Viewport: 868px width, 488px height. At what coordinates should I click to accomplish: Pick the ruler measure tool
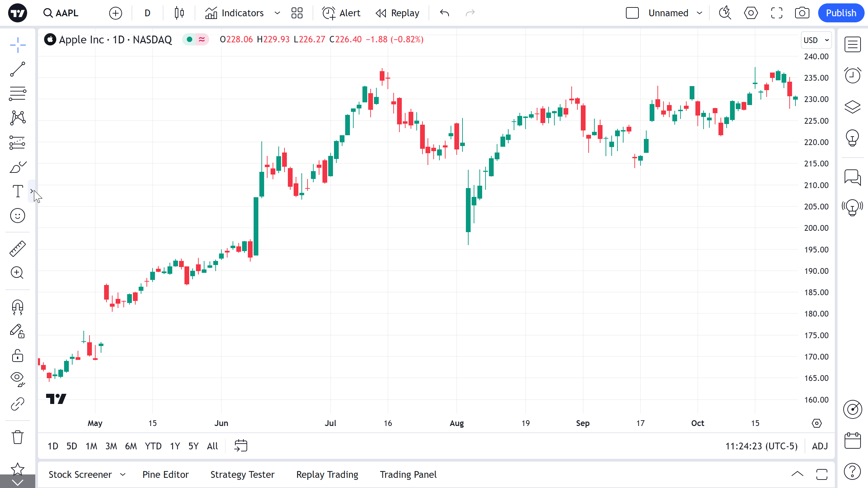(18, 248)
